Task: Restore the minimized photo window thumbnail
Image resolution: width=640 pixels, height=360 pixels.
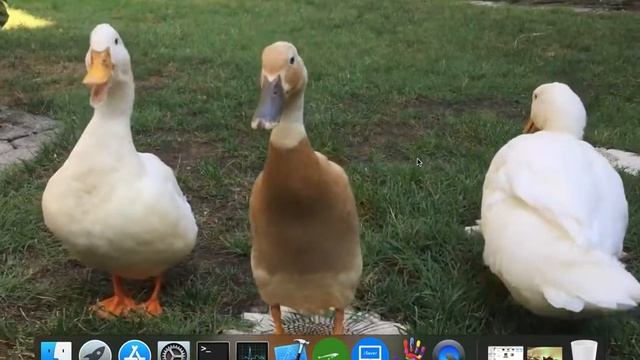Action: 544,353
